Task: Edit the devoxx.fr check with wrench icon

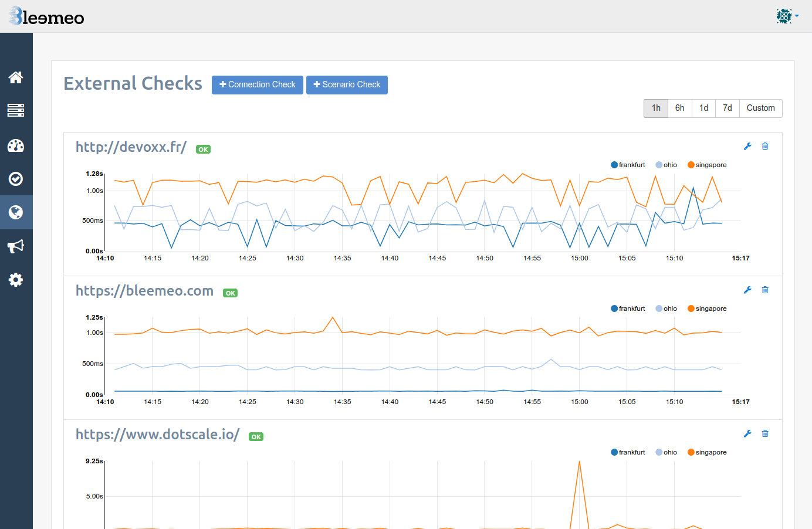Action: pos(747,147)
